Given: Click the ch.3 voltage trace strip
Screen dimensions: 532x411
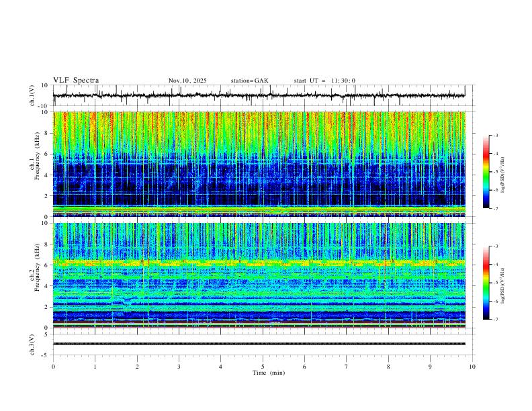Looking at the screenshot, I should tap(259, 344).
